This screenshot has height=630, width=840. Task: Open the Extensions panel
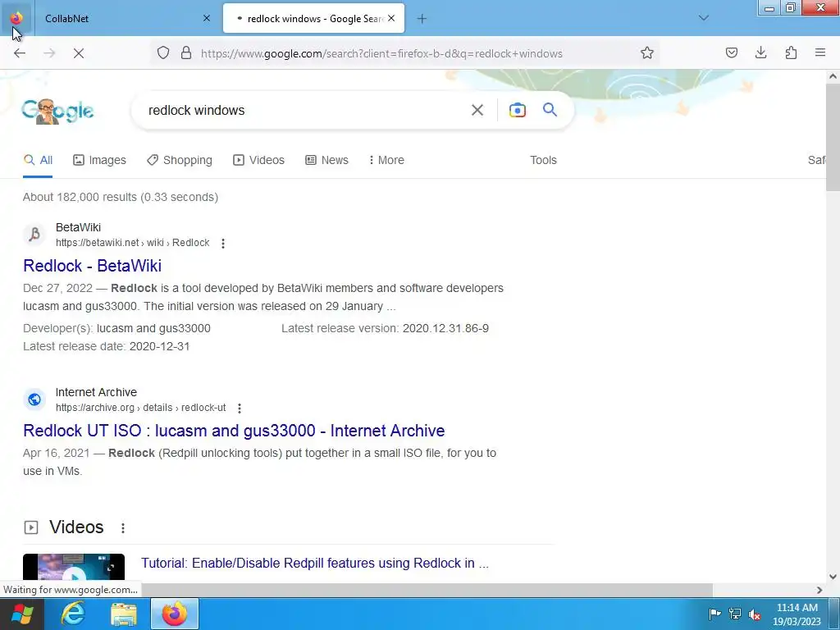(791, 52)
